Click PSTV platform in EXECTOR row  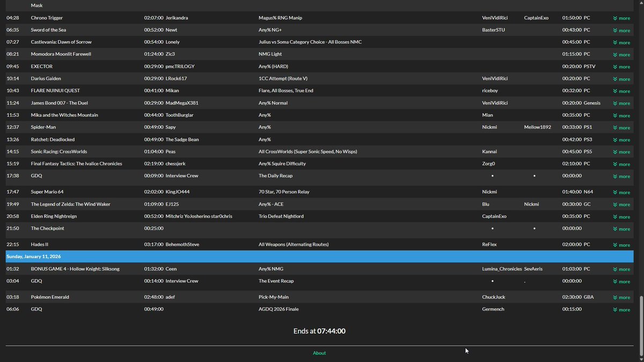tap(589, 67)
